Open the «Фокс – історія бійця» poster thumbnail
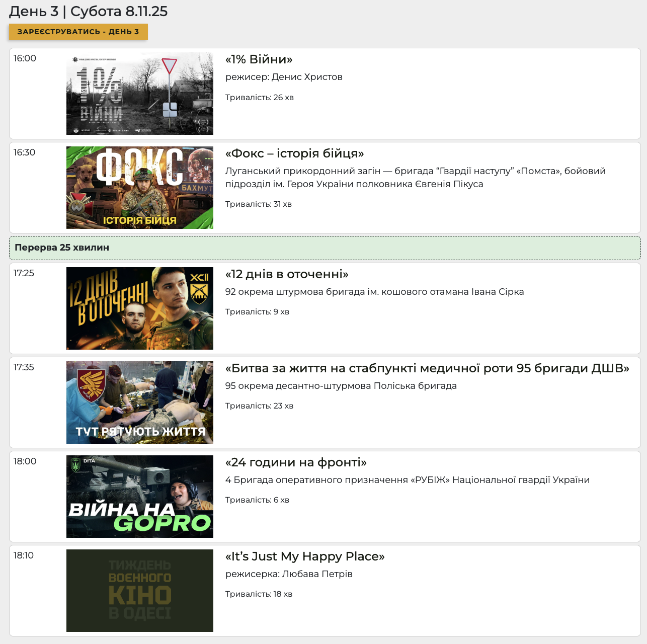 [140, 188]
